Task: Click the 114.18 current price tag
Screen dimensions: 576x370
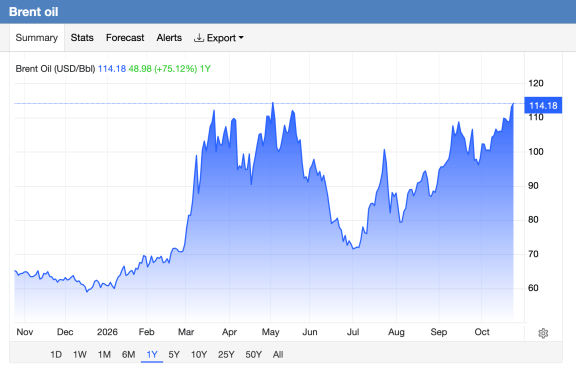Action: pos(543,105)
